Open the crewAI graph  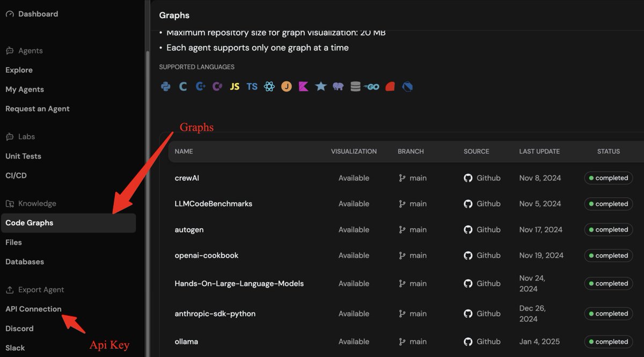point(187,178)
